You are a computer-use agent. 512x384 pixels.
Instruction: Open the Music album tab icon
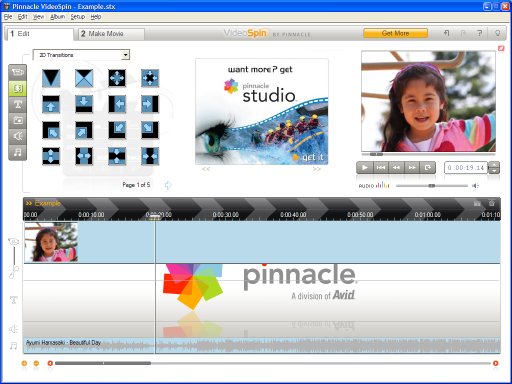(x=18, y=152)
